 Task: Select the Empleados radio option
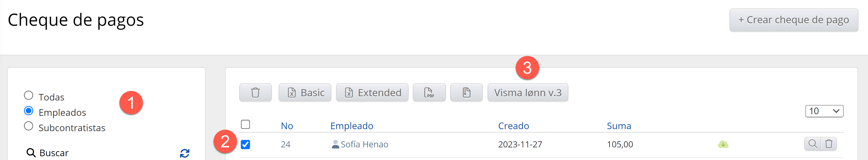[29, 111]
